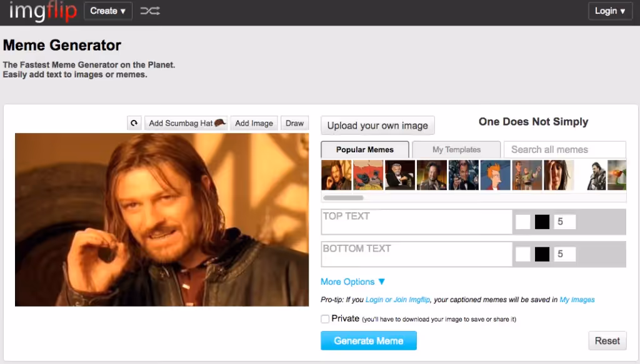
Task: Select Leonardo DiCaprio cheers meme thumbnail
Action: 464,175
